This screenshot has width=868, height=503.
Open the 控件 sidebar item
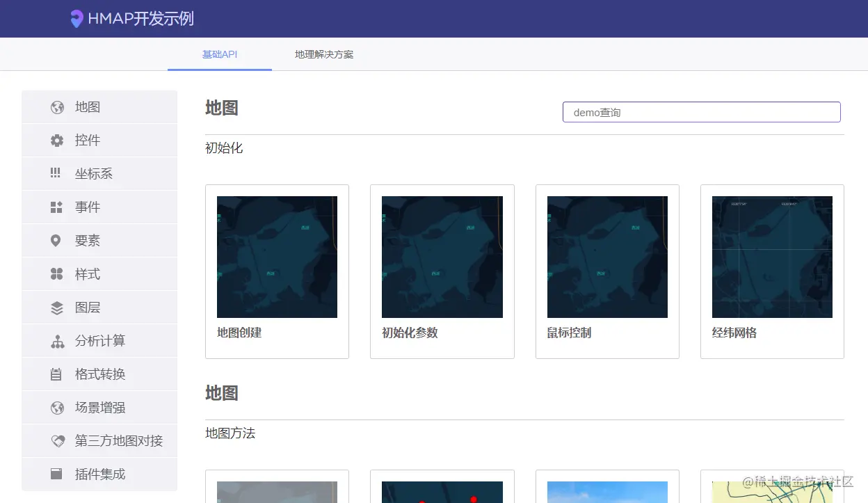[99, 141]
